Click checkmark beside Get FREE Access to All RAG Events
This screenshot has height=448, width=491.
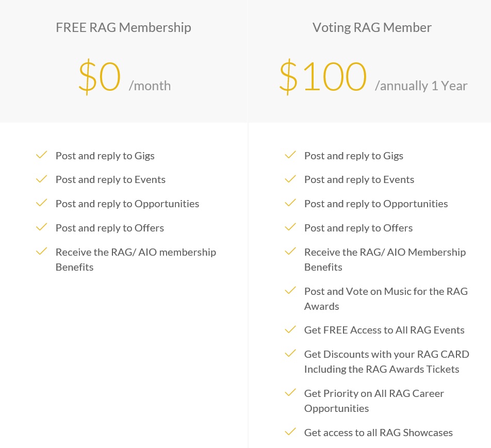290,329
